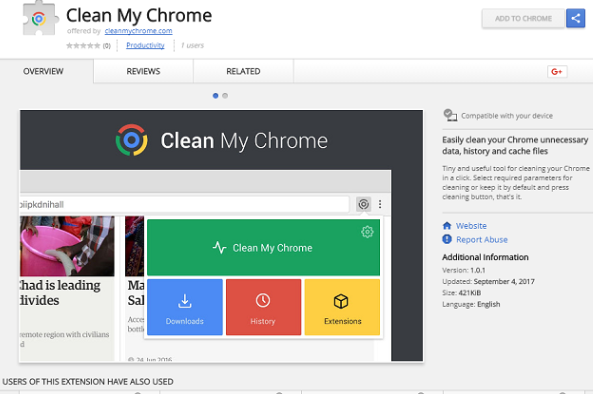Click the cube icon in the yellow Extensions tile
593x394 pixels.
(341, 301)
